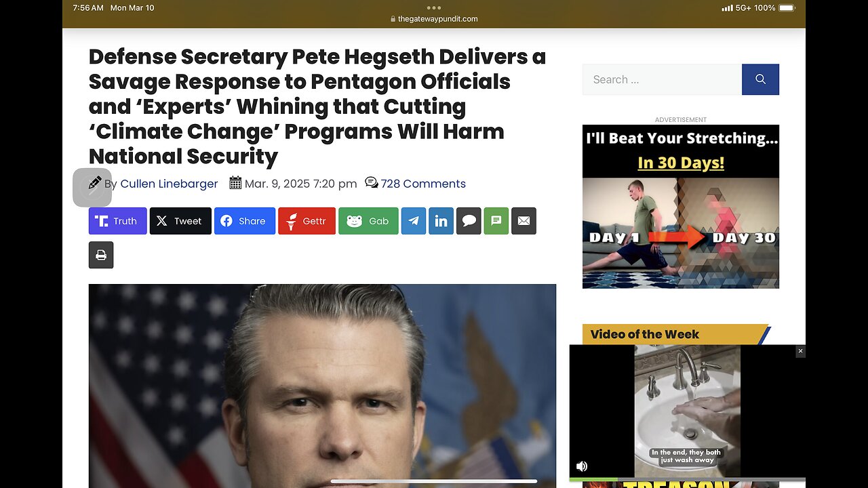This screenshot has width=868, height=488.
Task: Share by email envelope icon
Action: pyautogui.click(x=524, y=221)
